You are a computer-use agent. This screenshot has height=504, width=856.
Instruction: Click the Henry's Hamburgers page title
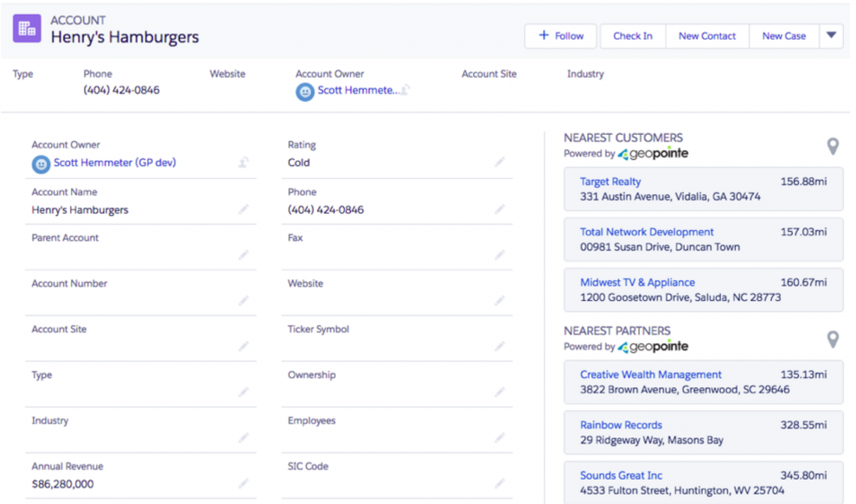(x=125, y=37)
